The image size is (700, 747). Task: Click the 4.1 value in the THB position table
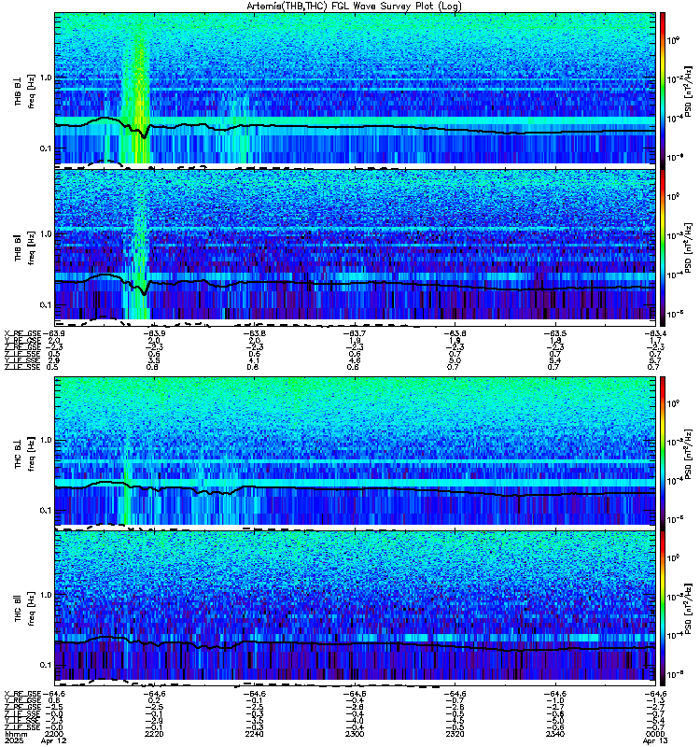[254, 360]
